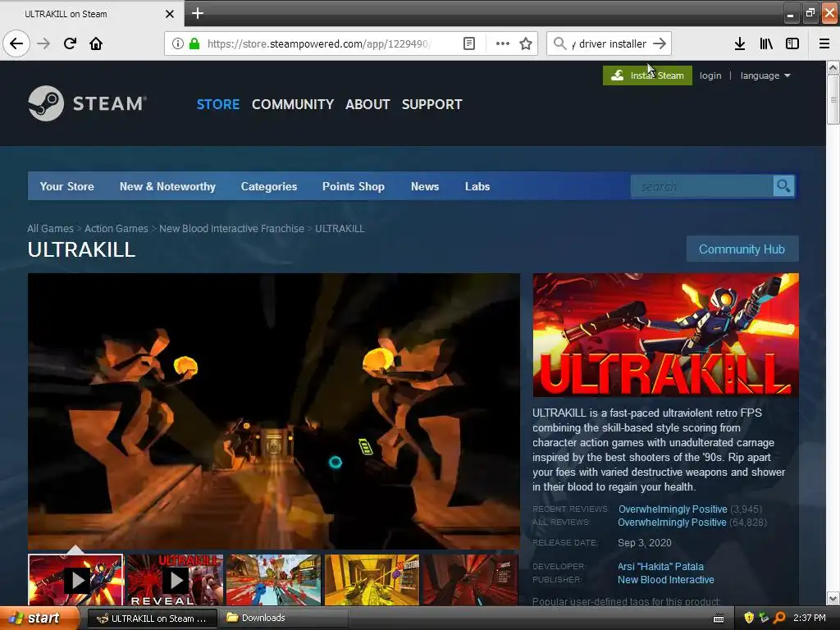The image size is (840, 630).
Task: Select the red tunnel screenshot thumbnail
Action: tap(470, 580)
